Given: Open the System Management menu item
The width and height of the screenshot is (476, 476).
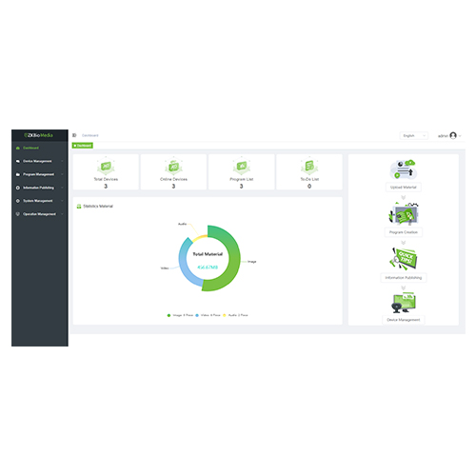Looking at the screenshot, I should tap(38, 201).
